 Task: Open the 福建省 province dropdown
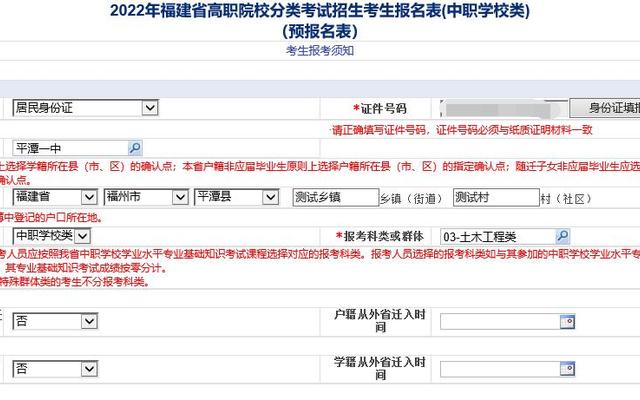coord(55,197)
